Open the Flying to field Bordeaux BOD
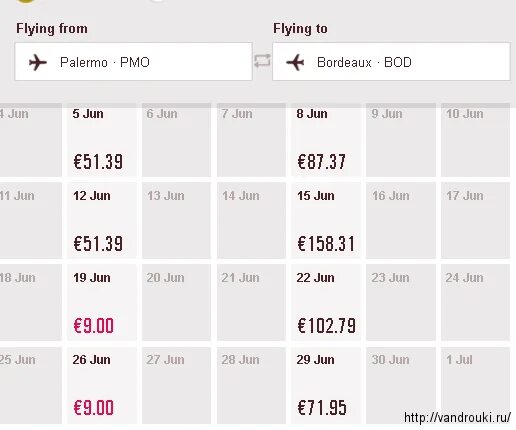 tap(391, 61)
